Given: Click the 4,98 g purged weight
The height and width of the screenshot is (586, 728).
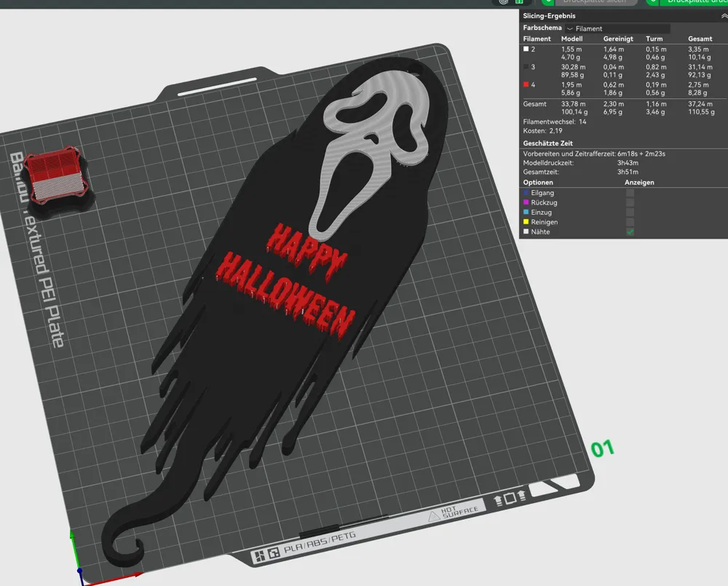Looking at the screenshot, I should click(613, 58).
